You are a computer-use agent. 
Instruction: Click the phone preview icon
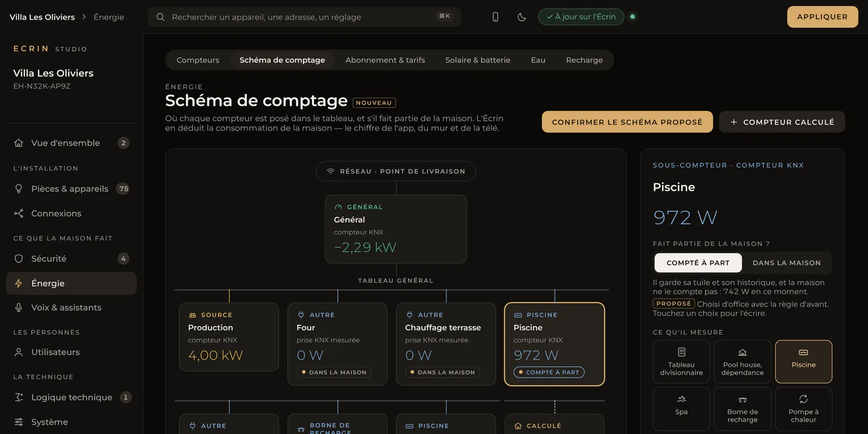pos(495,17)
